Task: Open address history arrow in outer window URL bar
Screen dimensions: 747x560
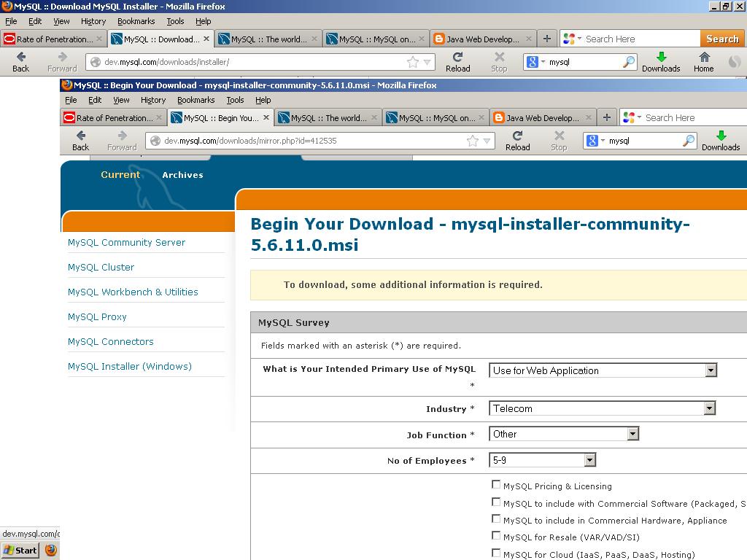Action: (x=427, y=62)
